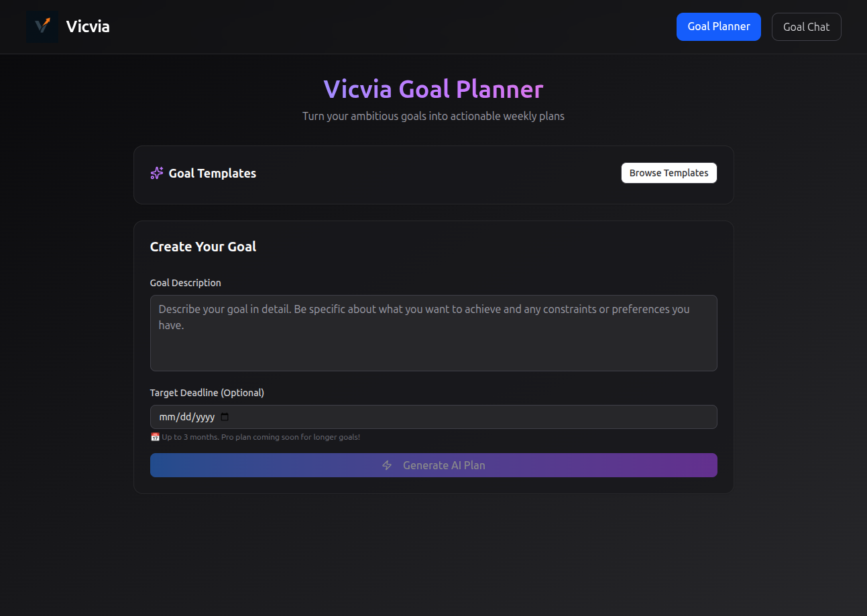Screen dimensions: 867x616
Task: Switch to Goal Chat
Action: pyautogui.click(x=806, y=26)
